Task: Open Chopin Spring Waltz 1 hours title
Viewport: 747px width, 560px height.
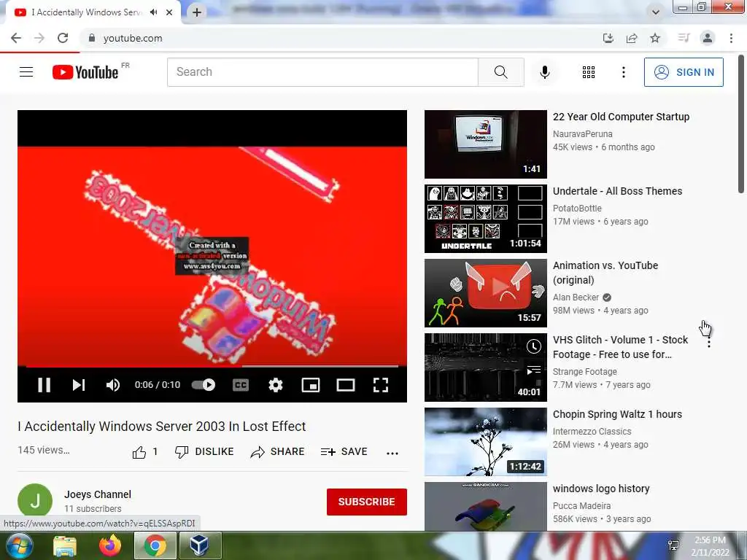Action: coord(617,414)
